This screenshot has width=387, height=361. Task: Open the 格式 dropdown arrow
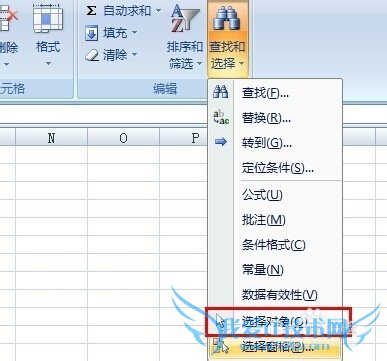tap(48, 63)
